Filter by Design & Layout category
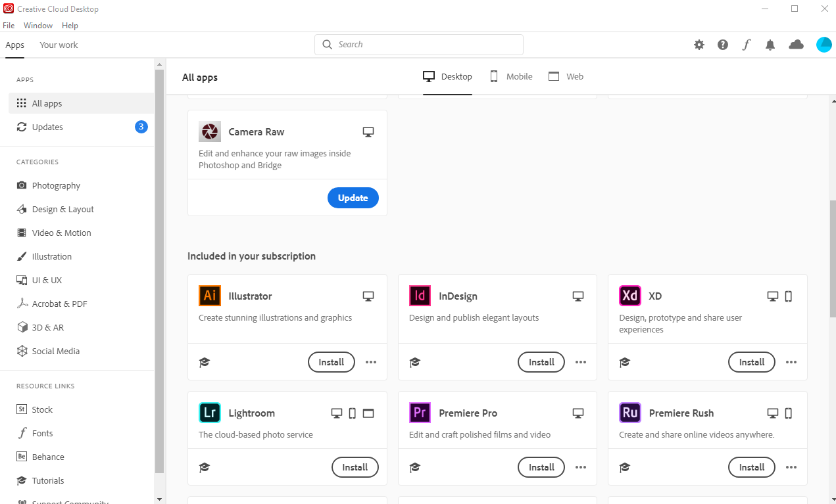Viewport: 836px width, 504px height. pos(82,209)
